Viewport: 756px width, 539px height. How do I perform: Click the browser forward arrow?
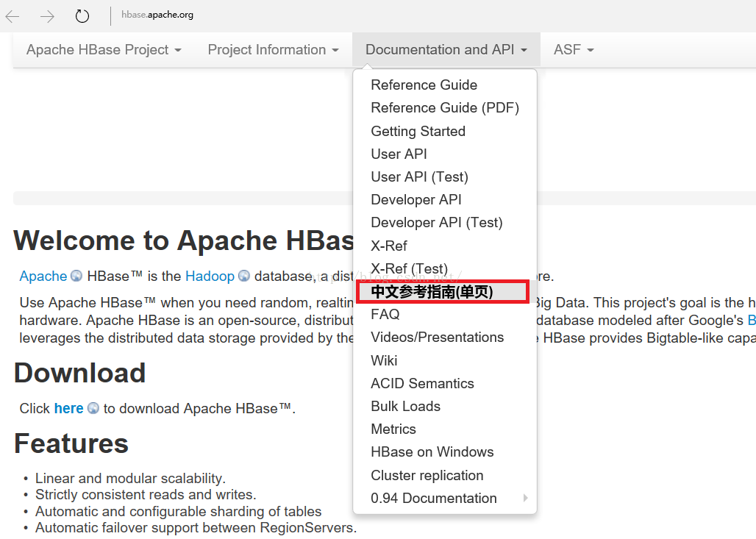pyautogui.click(x=47, y=16)
